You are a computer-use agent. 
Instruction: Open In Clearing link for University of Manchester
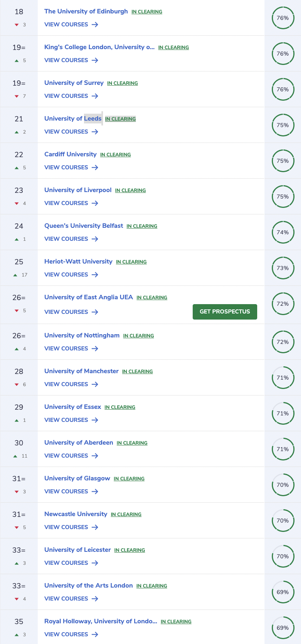138,372
